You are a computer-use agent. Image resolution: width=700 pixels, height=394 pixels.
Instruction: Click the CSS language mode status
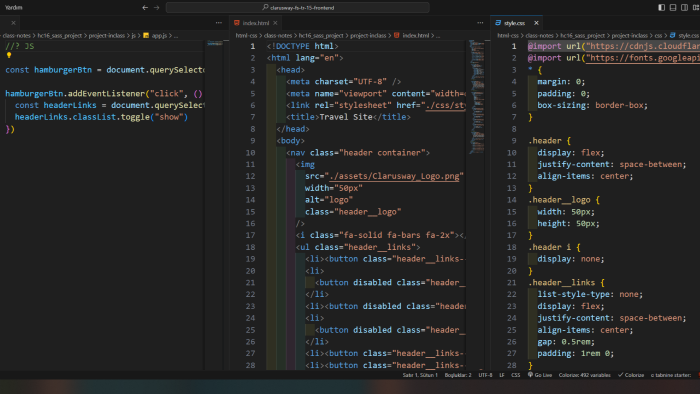(x=516, y=375)
